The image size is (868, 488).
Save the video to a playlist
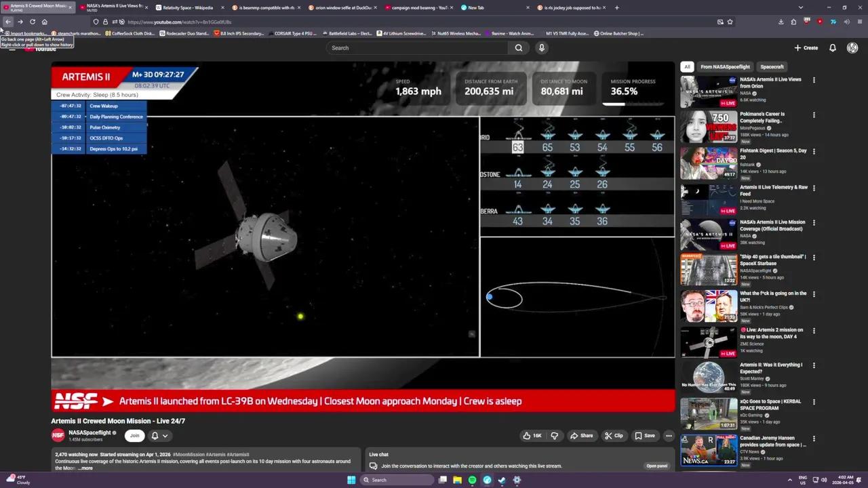[644, 436]
